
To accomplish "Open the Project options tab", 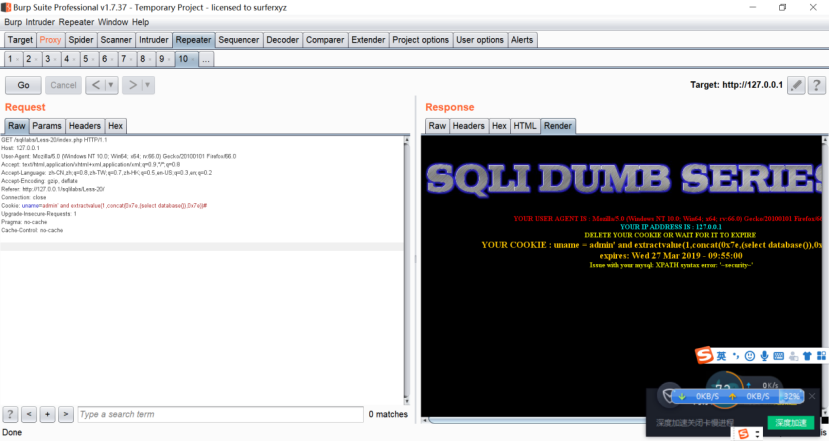I will click(420, 40).
